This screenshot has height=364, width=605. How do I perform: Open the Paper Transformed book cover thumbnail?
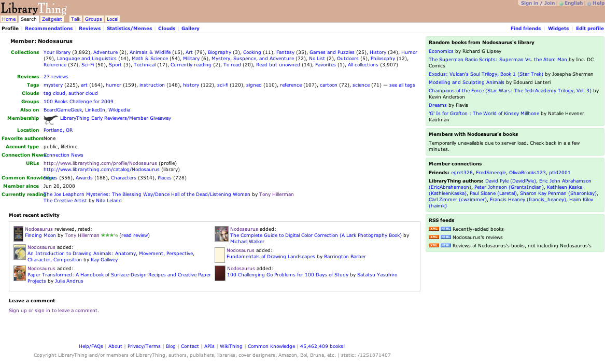[20, 273]
